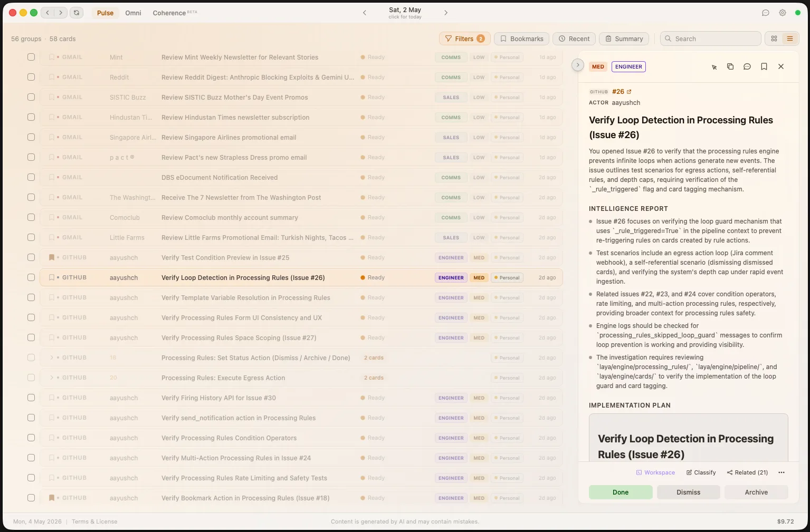The height and width of the screenshot is (532, 810).
Task: Click the #26 issue number link
Action: tap(618, 92)
